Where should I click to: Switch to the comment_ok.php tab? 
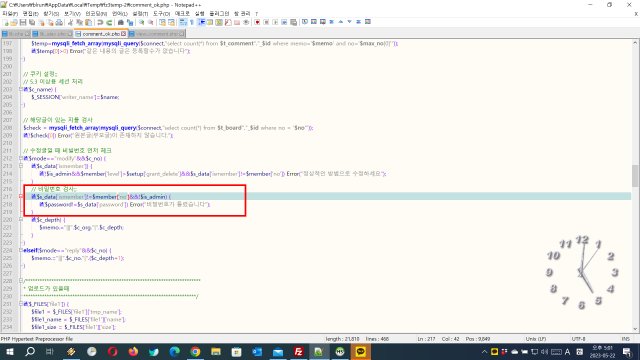[101, 34]
